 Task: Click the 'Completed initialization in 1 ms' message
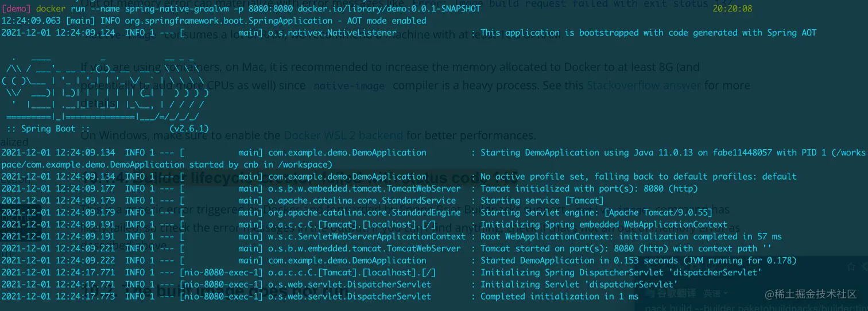click(x=559, y=297)
